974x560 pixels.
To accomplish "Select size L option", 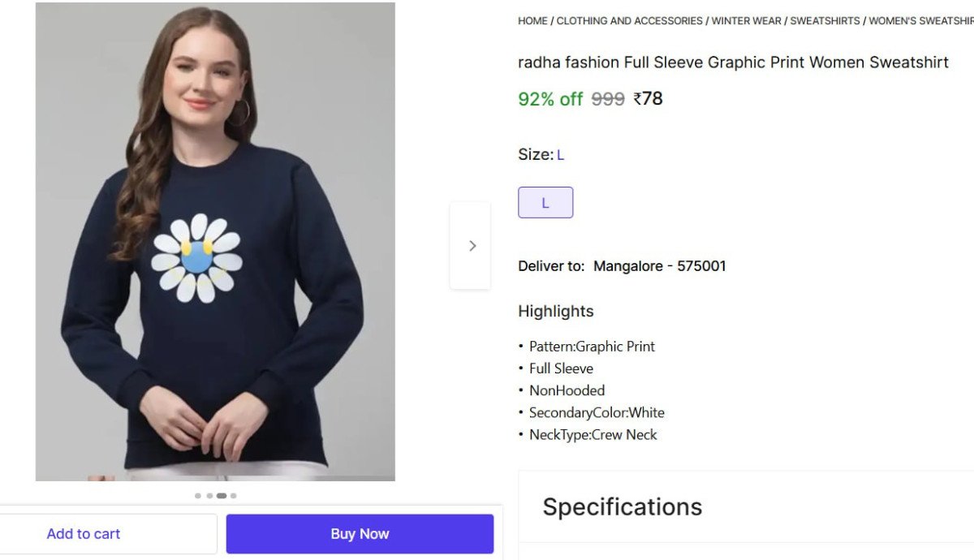I will 545,203.
